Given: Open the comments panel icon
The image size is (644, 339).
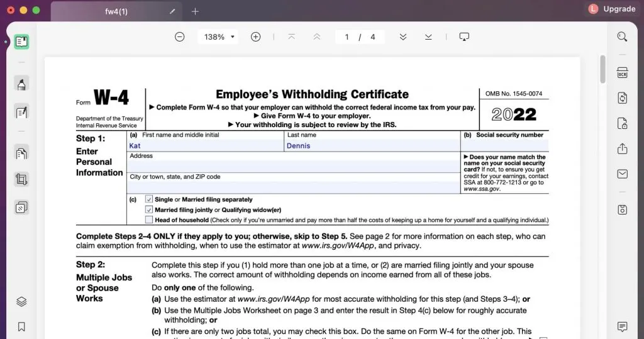Looking at the screenshot, I should click(x=622, y=326).
